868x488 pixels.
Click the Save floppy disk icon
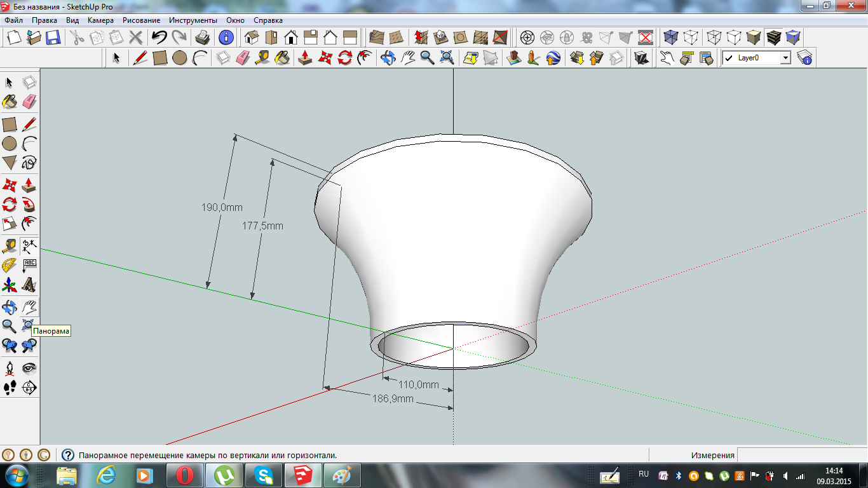click(x=53, y=37)
